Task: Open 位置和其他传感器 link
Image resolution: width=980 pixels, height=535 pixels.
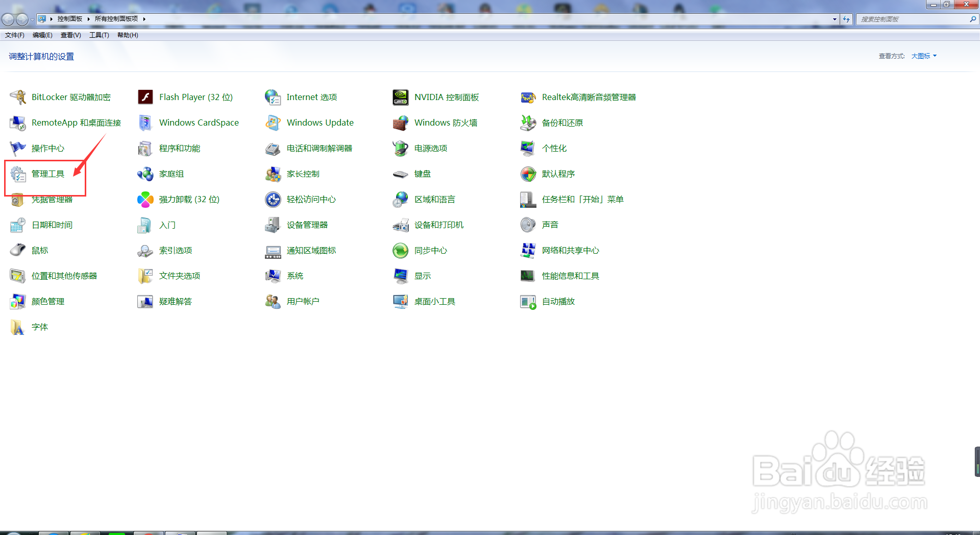Action: tap(64, 276)
